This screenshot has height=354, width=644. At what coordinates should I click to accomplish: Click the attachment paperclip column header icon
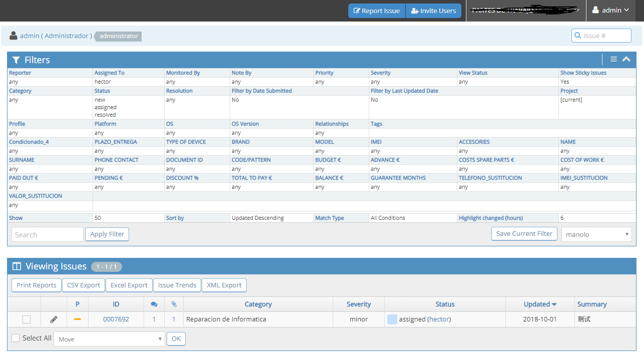point(174,304)
